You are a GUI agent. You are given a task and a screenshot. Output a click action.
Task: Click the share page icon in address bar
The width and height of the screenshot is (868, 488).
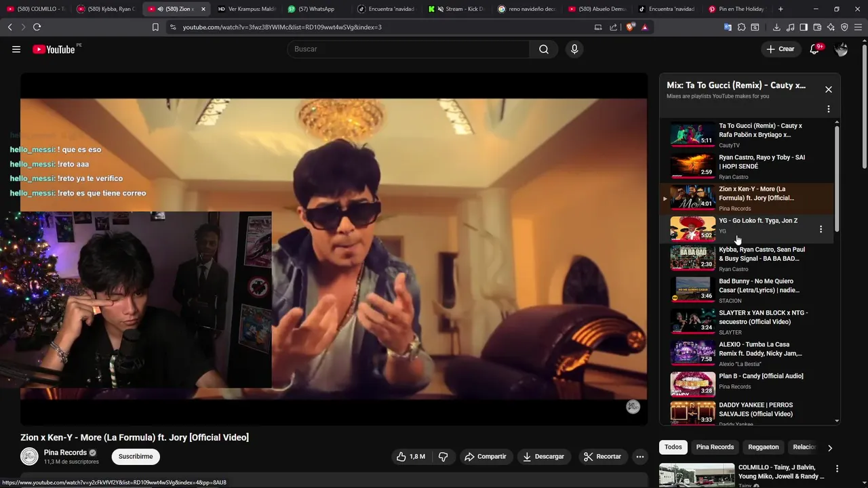pos(614,27)
